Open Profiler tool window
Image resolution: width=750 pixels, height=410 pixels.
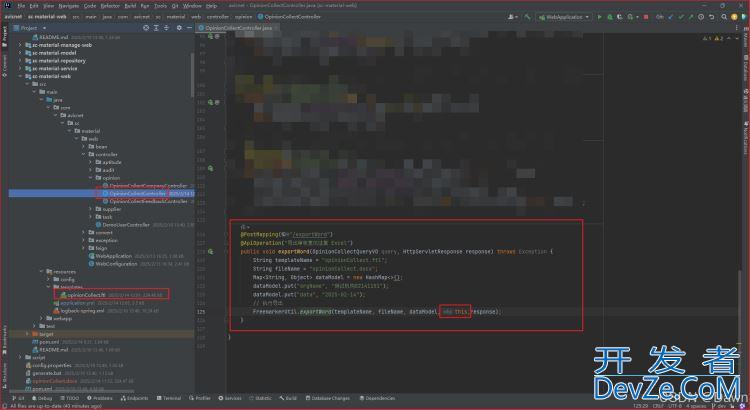[199, 398]
